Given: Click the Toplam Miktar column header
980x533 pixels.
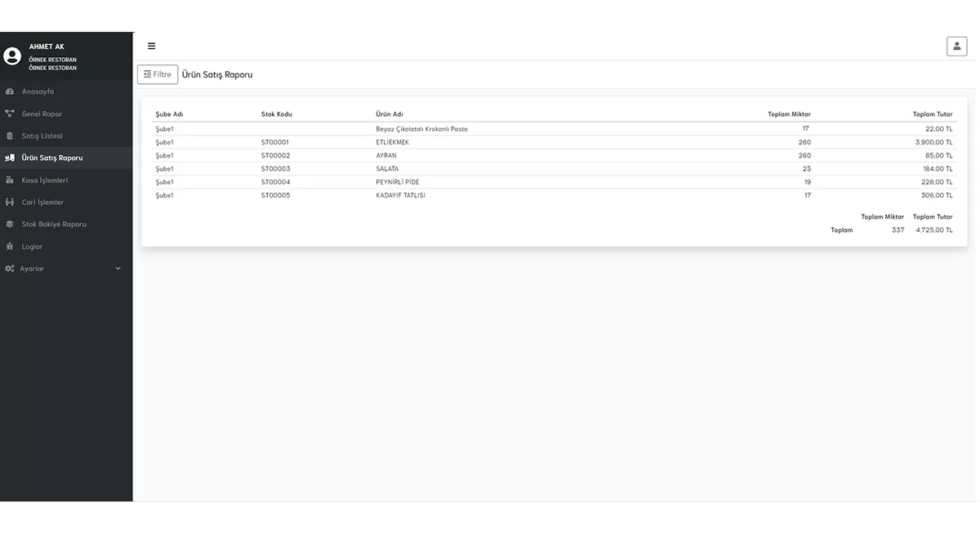Looking at the screenshot, I should [x=789, y=114].
